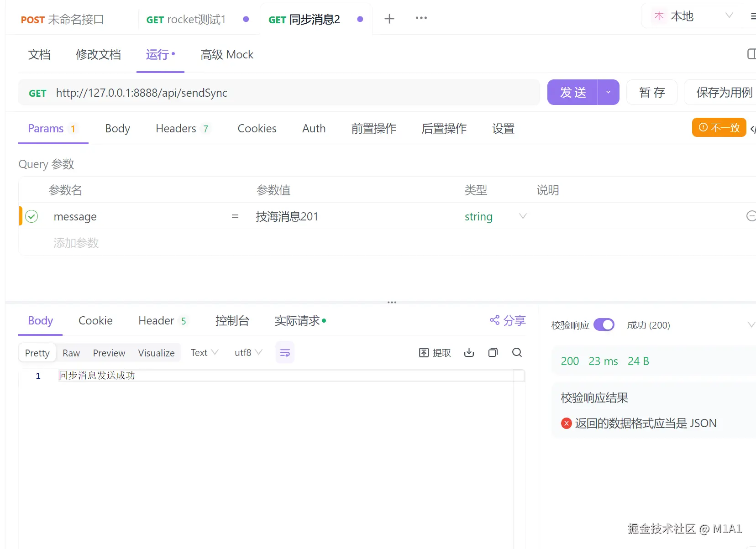The height and width of the screenshot is (549, 756).
Task: Select the response Body tab
Action: point(41,321)
